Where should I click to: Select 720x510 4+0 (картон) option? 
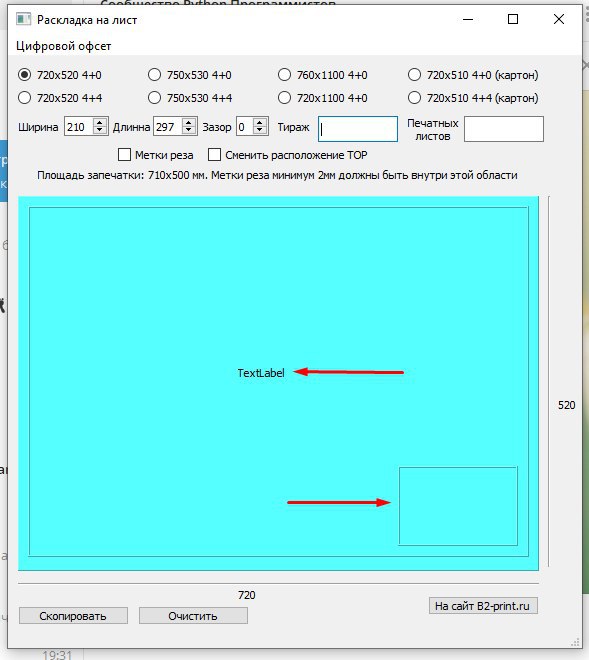pos(473,75)
